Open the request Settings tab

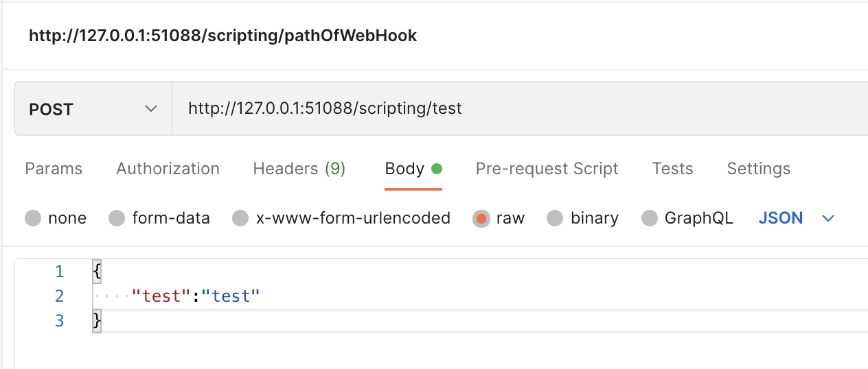pyautogui.click(x=758, y=169)
